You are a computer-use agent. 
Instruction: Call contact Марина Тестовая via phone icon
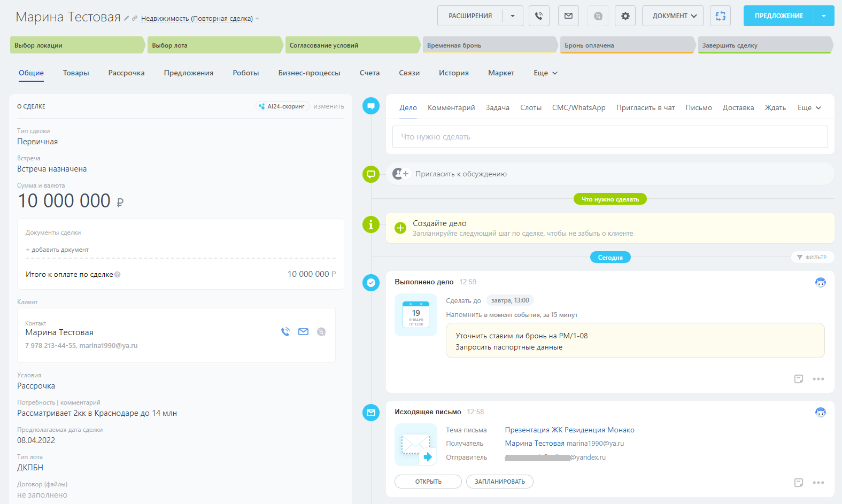click(285, 332)
